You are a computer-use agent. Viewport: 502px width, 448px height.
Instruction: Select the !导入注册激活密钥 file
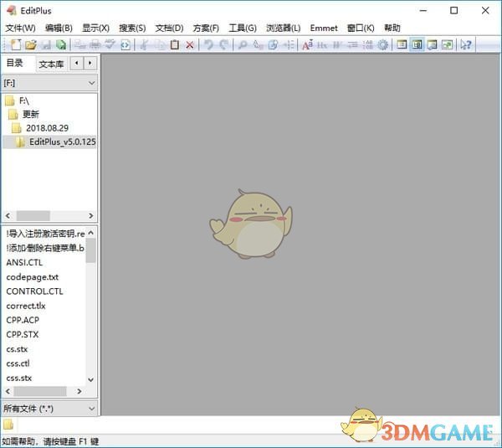point(45,234)
